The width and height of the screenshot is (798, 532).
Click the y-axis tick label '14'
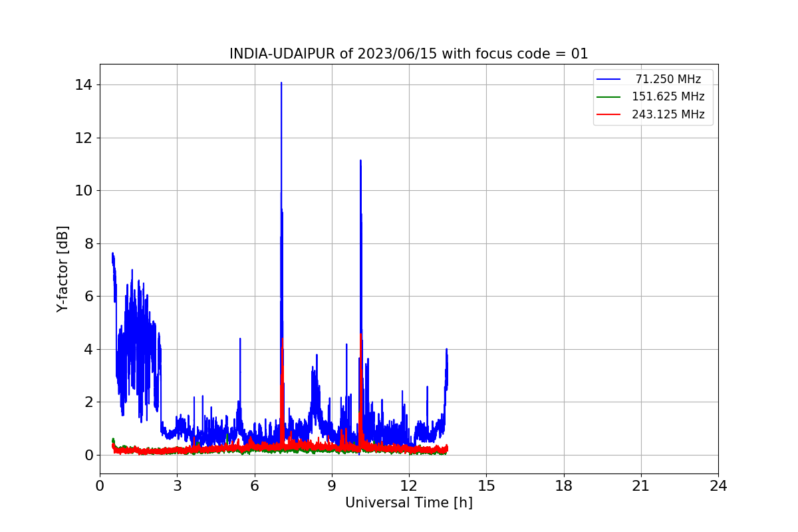(84, 85)
